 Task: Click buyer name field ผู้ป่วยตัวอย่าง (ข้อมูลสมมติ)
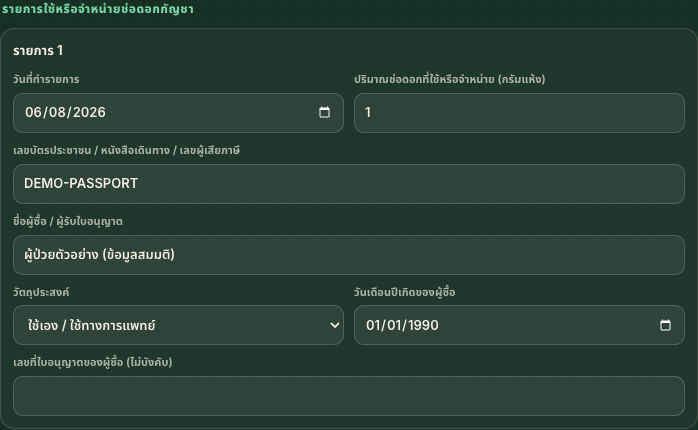(x=349, y=255)
